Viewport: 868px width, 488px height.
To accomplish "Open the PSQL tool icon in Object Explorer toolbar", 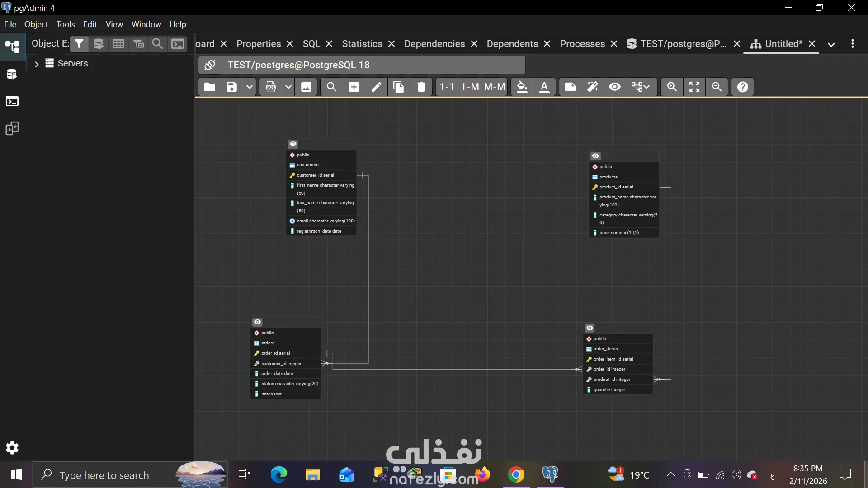I will (178, 44).
